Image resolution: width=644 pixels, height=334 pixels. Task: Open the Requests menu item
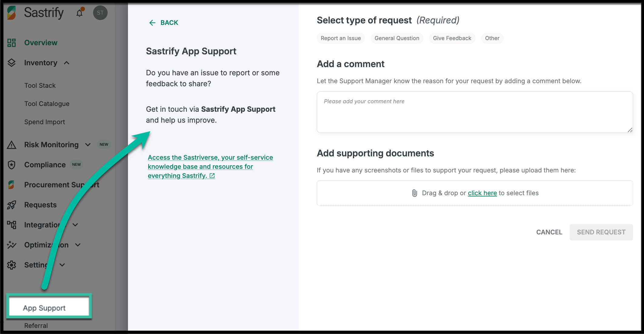pyautogui.click(x=40, y=205)
